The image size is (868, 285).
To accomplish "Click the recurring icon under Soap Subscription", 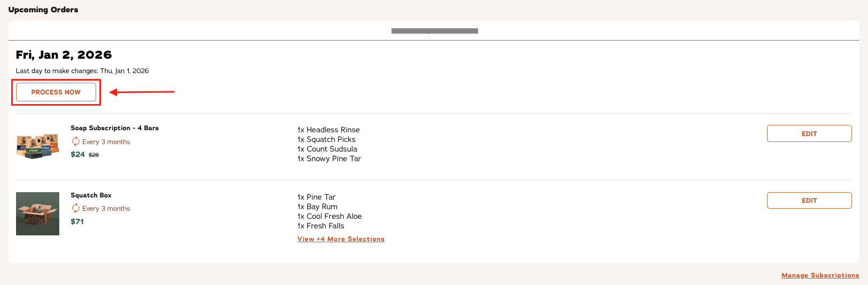I will pyautogui.click(x=76, y=141).
